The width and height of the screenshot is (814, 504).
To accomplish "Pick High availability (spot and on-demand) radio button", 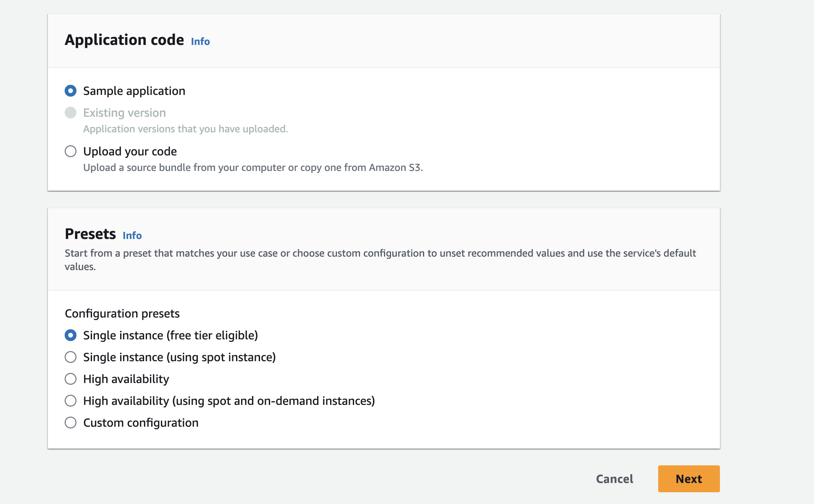I will pos(71,401).
